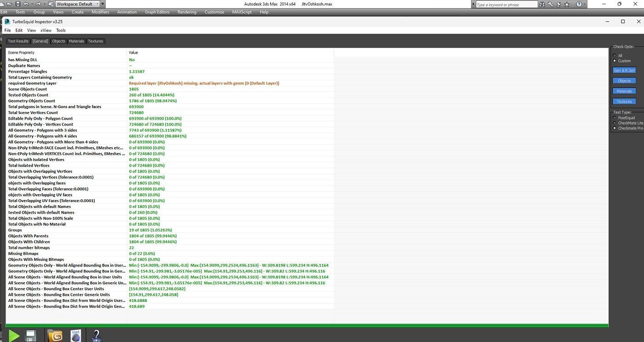
Task: Toggle the Objects check option button
Action: pyautogui.click(x=624, y=81)
